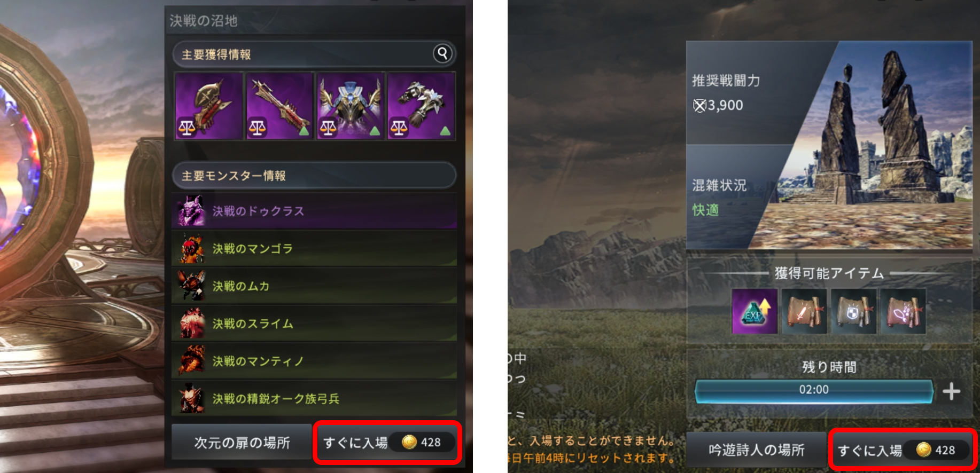Tap the EXP crystal item icon
The width and height of the screenshot is (980, 473).
pyautogui.click(x=755, y=312)
